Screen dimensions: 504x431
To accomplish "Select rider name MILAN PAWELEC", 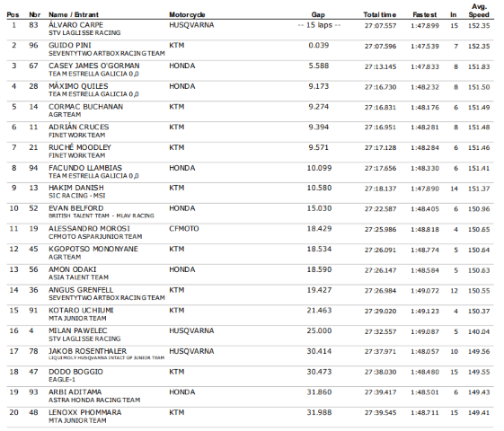I will tap(78, 330).
